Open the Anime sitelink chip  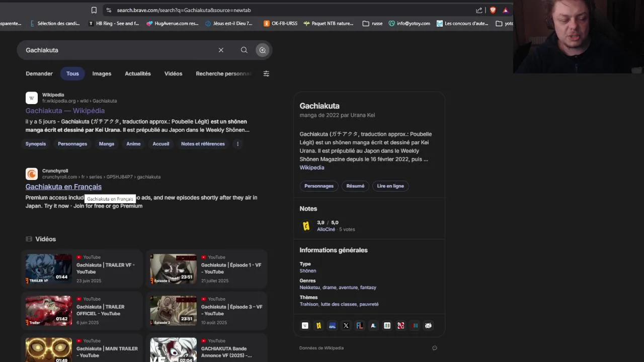(x=133, y=144)
